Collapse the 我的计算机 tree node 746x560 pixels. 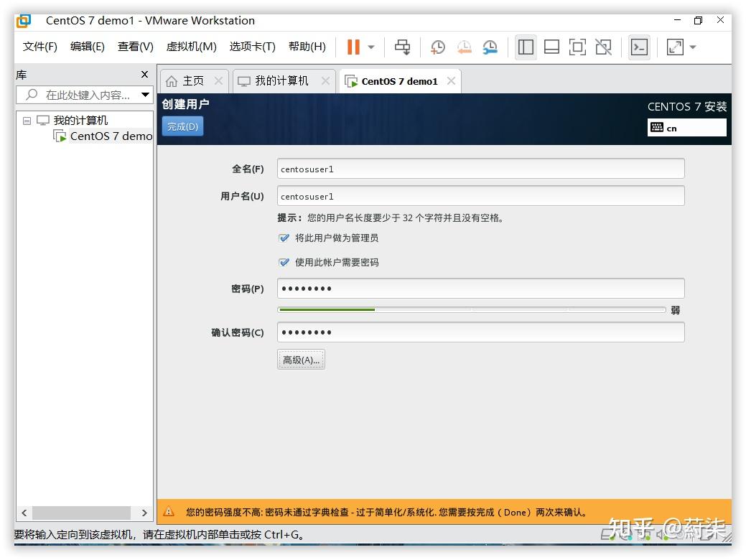click(x=27, y=121)
